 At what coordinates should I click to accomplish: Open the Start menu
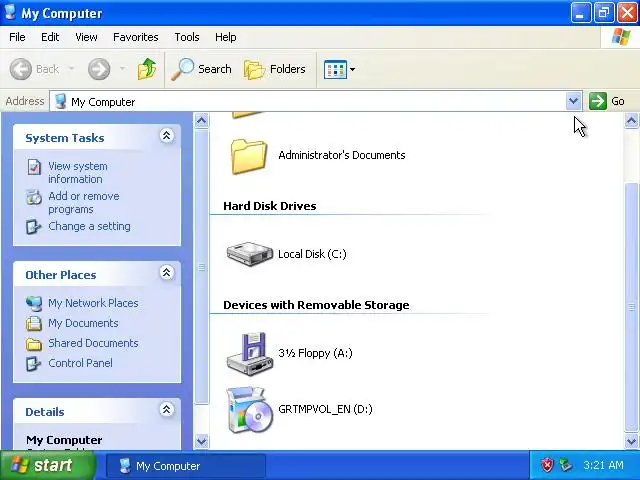[48, 465]
